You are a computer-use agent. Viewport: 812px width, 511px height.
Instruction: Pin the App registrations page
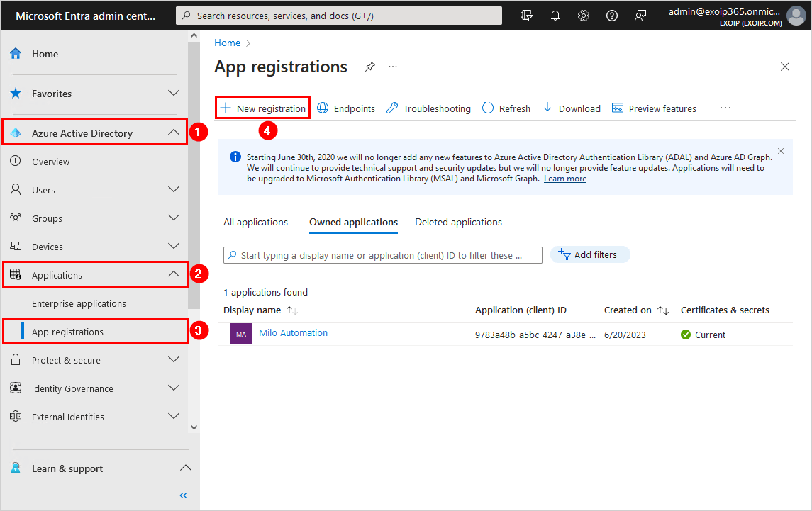tap(369, 66)
